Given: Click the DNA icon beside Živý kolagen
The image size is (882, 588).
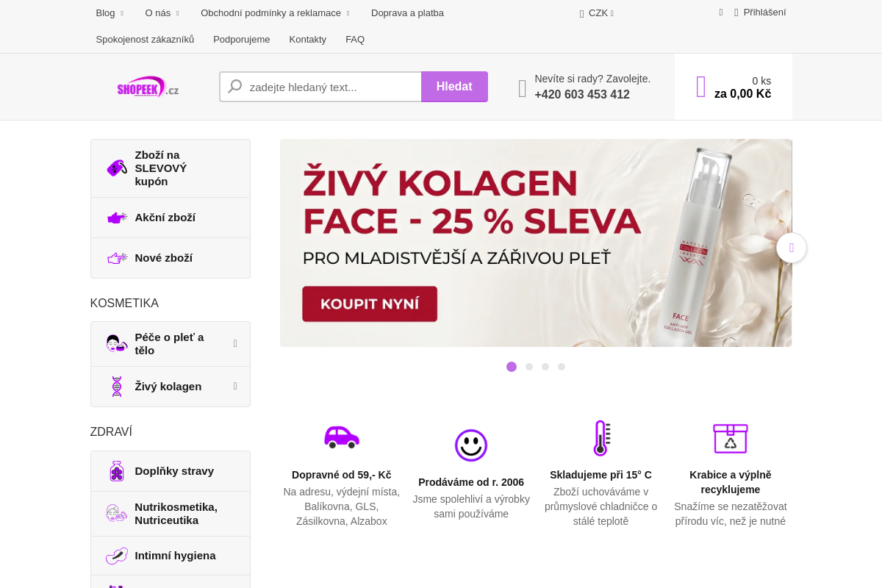Looking at the screenshot, I should [x=116, y=387].
